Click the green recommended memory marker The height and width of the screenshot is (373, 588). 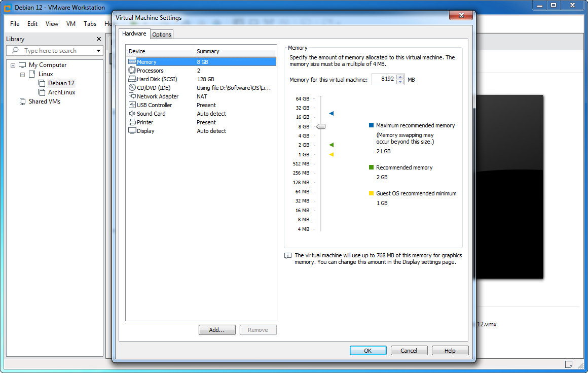pos(331,145)
